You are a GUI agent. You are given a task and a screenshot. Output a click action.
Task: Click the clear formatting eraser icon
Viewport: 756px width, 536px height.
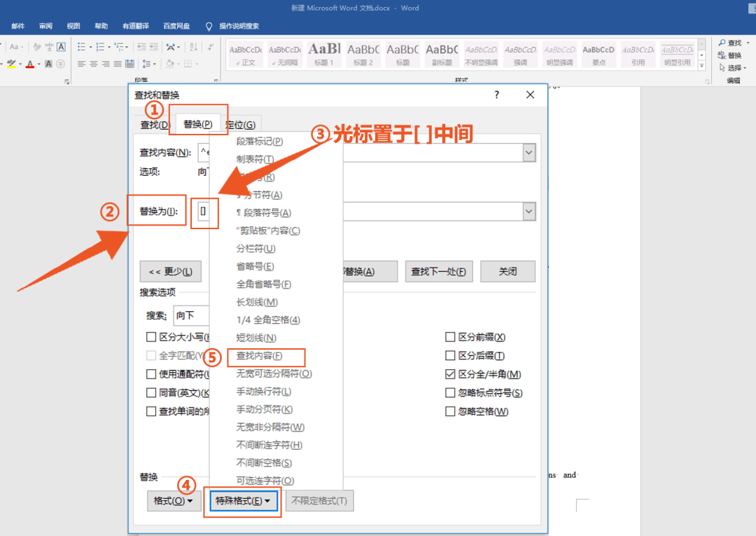click(36, 47)
